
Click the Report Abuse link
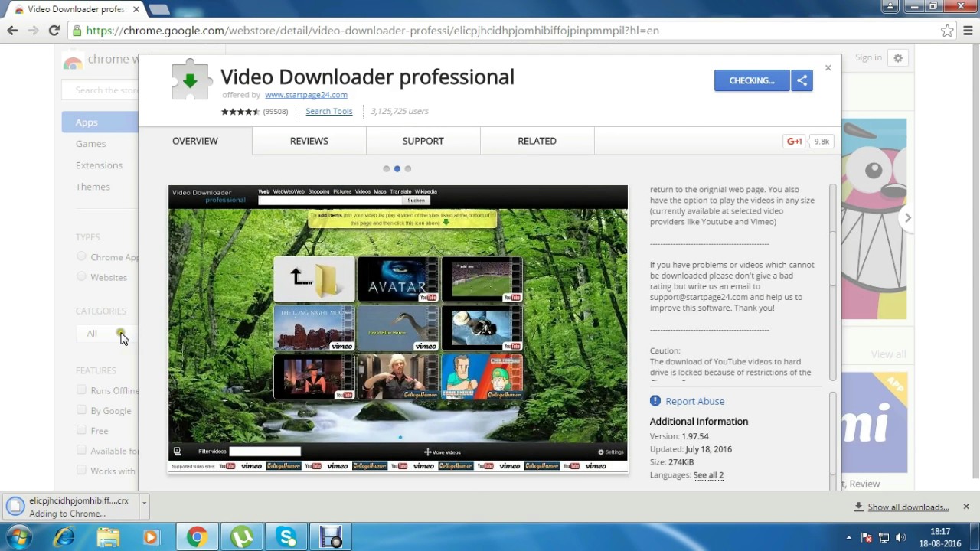pyautogui.click(x=694, y=401)
